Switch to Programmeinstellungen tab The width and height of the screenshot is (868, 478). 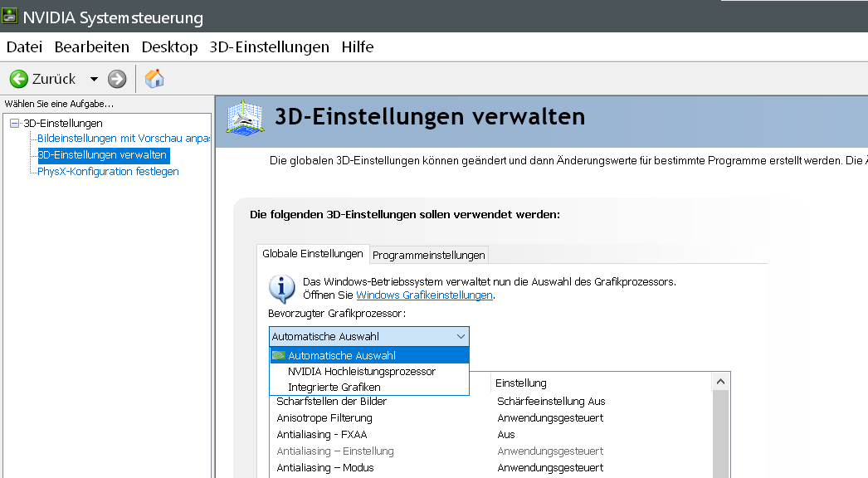tap(428, 256)
